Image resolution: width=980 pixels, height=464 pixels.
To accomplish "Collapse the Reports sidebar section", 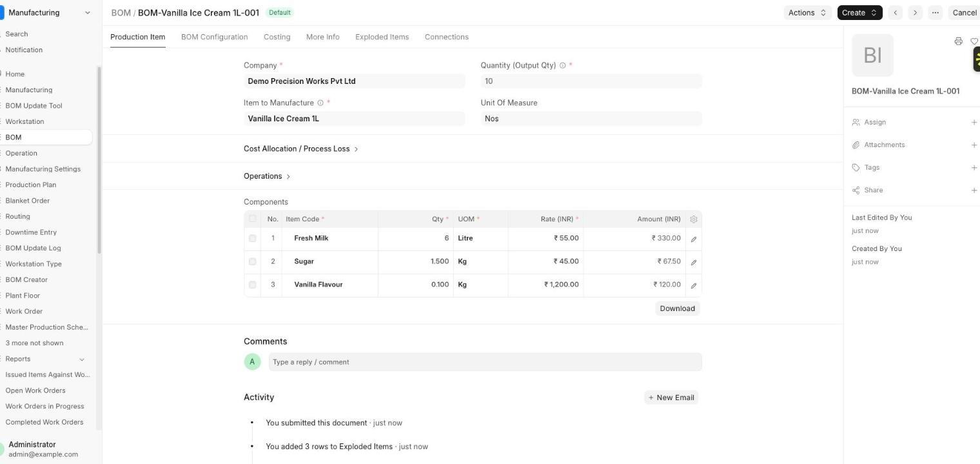I will click(x=82, y=359).
